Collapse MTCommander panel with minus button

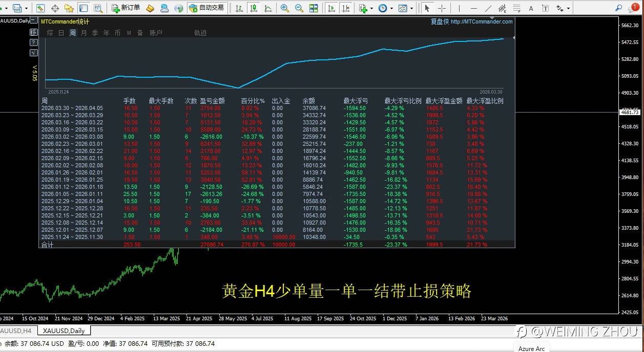pos(34,20)
